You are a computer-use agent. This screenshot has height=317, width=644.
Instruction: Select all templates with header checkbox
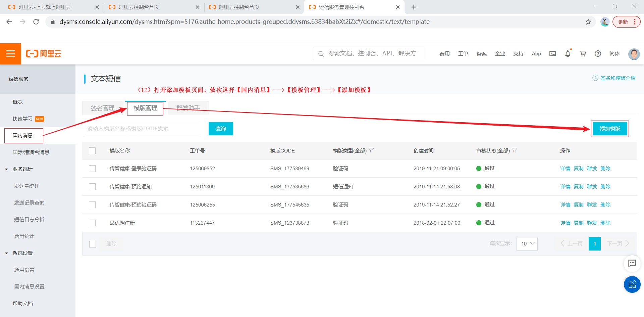click(92, 151)
